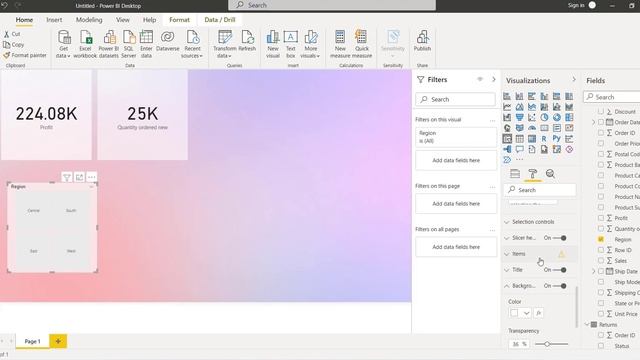Select the slicer visualization icon
The height and width of the screenshot is (360, 640).
pyautogui.click(x=507, y=139)
